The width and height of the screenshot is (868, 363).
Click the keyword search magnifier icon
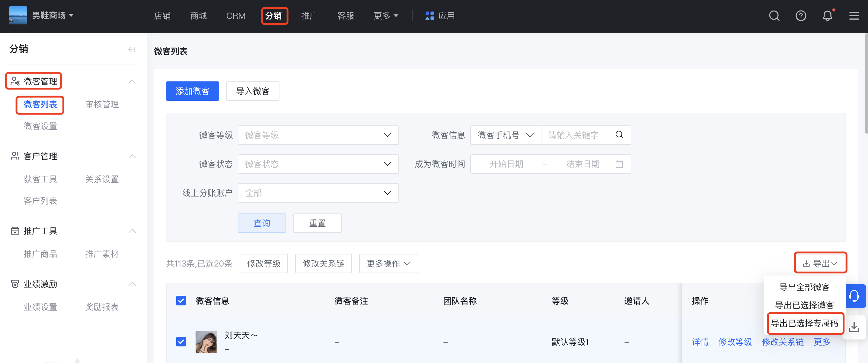pos(619,135)
